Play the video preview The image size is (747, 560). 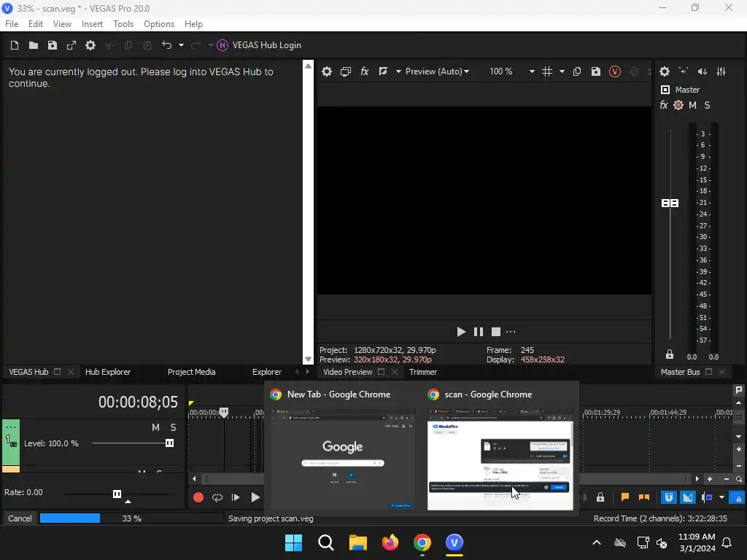point(461,332)
